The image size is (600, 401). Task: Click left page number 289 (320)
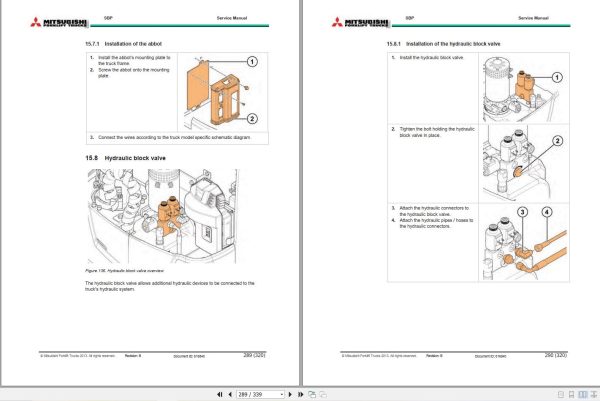click(254, 355)
